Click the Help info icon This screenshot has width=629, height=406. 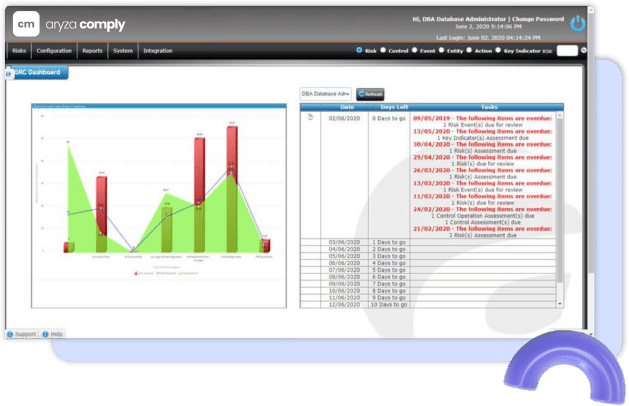45,334
